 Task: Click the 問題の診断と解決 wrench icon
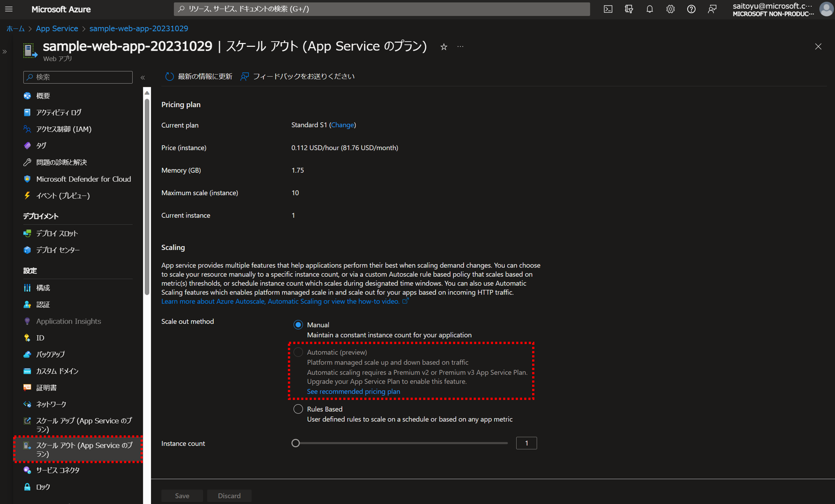coord(27,162)
